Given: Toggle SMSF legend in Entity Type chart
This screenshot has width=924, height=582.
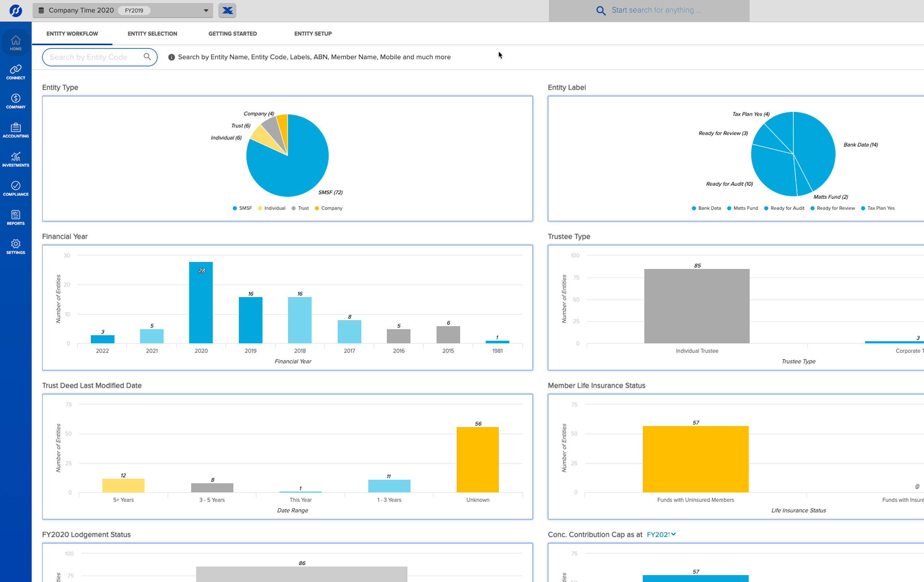Looking at the screenshot, I should pyautogui.click(x=242, y=208).
